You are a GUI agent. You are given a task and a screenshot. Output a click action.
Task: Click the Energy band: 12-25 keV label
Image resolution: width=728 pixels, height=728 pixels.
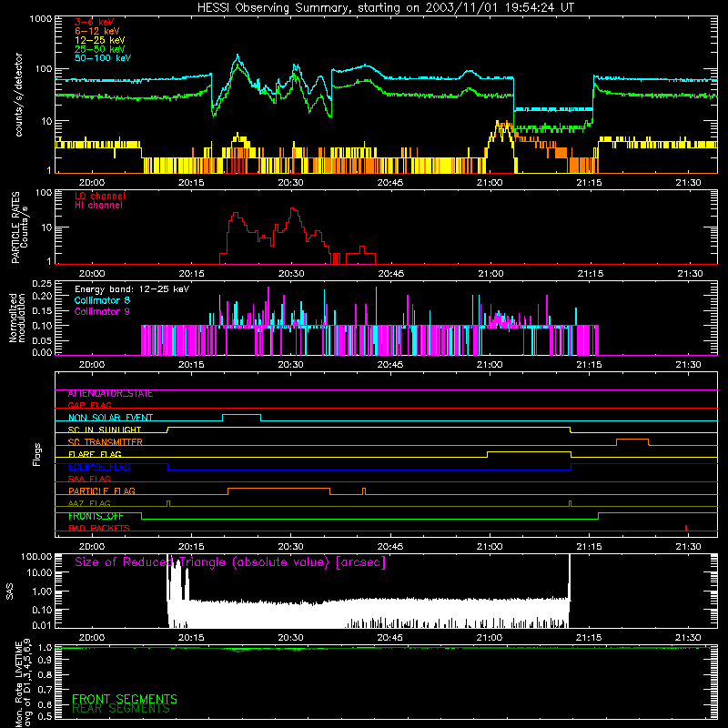[x=132, y=289]
